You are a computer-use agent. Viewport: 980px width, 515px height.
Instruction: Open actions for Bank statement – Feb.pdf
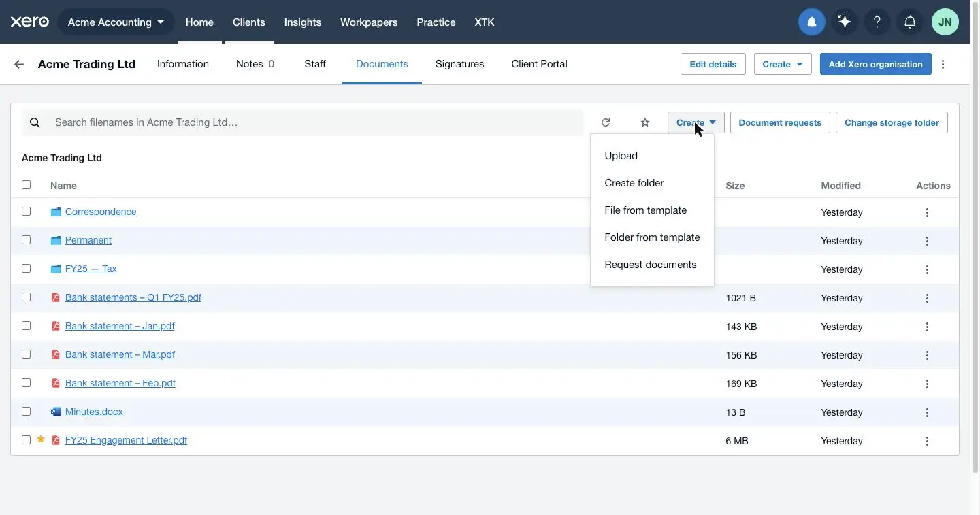927,384
